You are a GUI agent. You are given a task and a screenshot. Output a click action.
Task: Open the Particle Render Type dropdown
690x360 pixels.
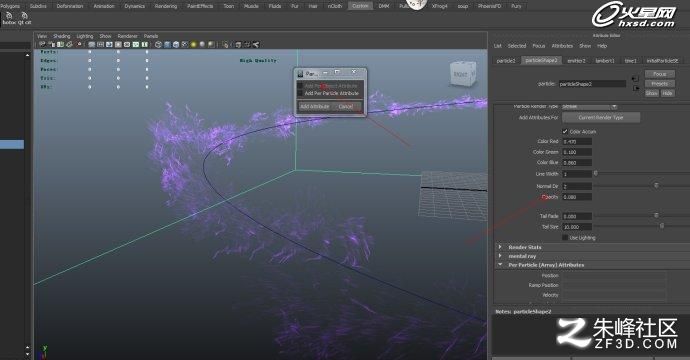pyautogui.click(x=589, y=107)
